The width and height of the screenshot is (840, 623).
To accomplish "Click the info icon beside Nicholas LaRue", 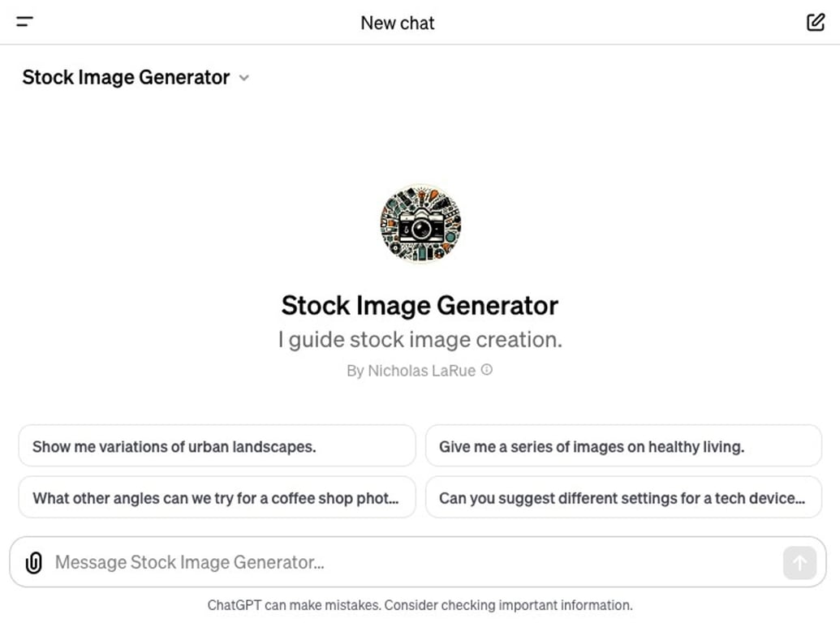I will [x=485, y=369].
